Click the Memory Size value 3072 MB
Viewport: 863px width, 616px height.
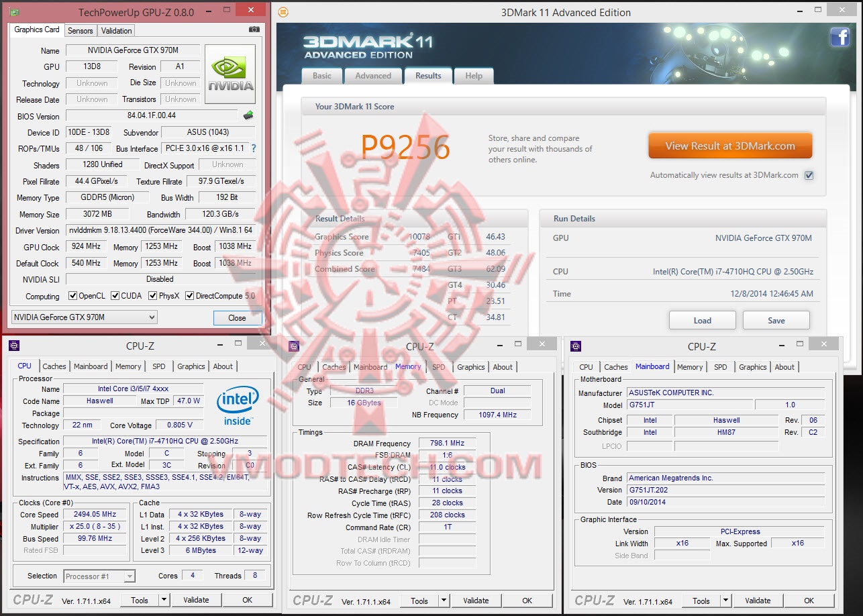tap(98, 214)
